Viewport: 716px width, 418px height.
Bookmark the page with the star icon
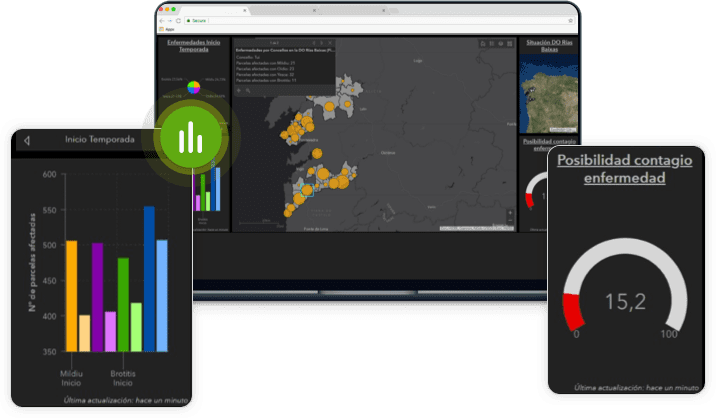tap(570, 21)
